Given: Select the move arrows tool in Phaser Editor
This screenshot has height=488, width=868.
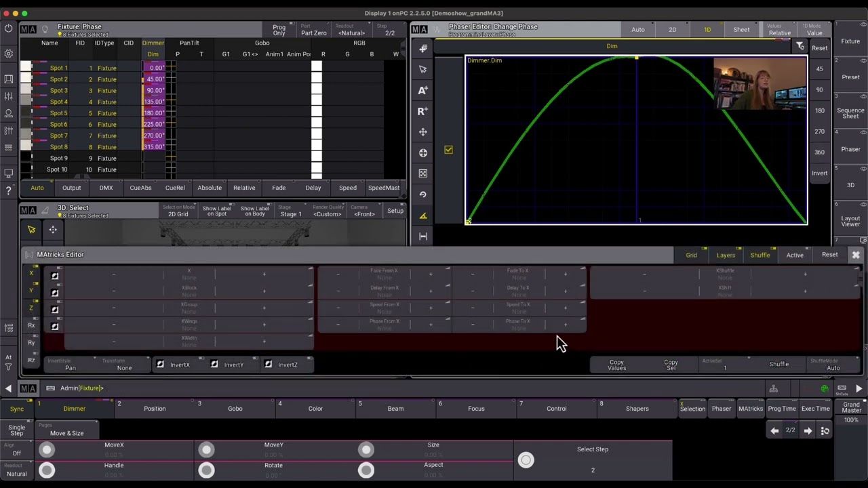Looking at the screenshot, I should tap(423, 132).
